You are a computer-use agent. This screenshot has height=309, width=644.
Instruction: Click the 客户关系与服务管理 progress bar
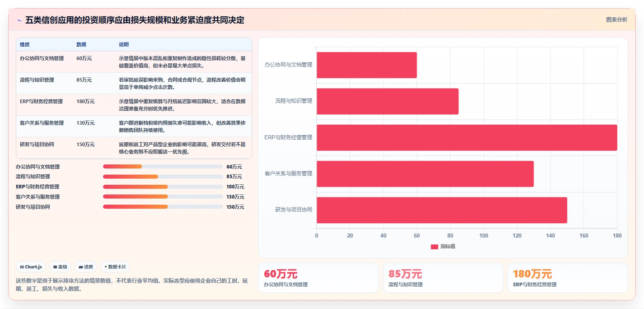click(x=163, y=197)
